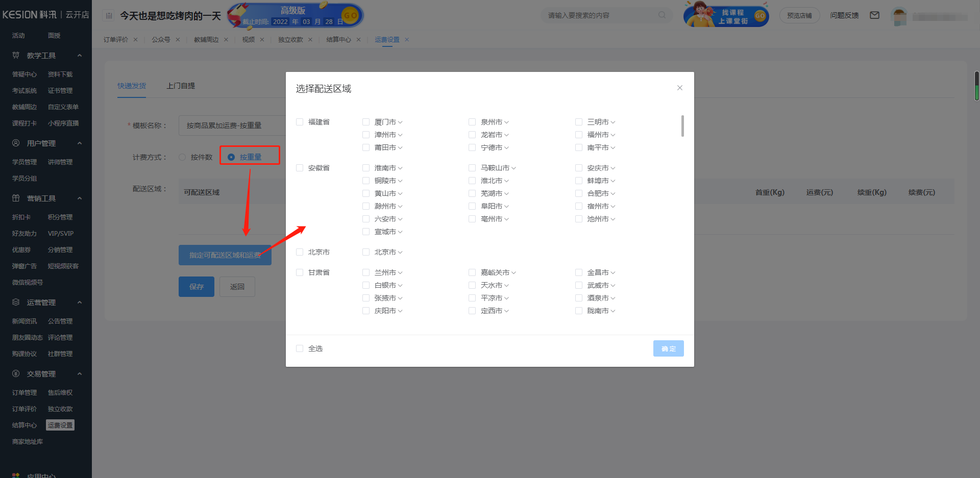
Task: Click the 高级版 GO badge
Action: (x=350, y=15)
